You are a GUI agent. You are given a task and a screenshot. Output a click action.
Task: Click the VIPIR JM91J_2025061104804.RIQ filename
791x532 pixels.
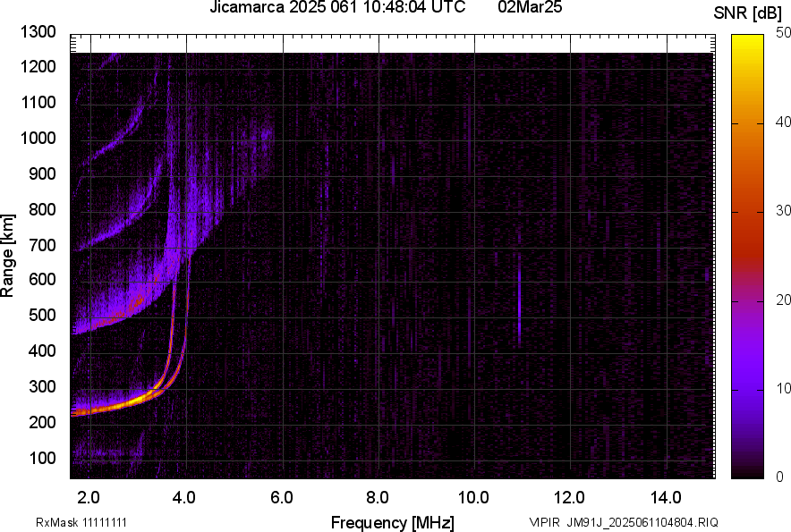pos(623,522)
